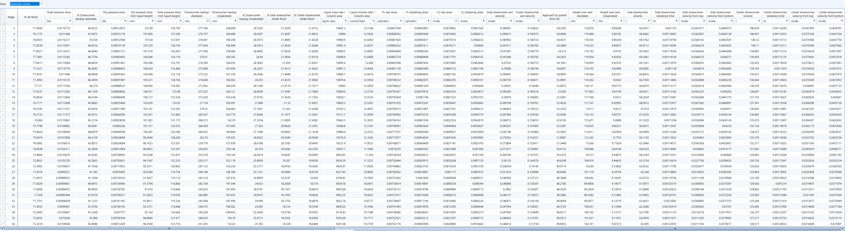The image size is (868, 231).
Task: Change cum/hr/sqm unit for Liquid volume rate
Action: point(362,21)
